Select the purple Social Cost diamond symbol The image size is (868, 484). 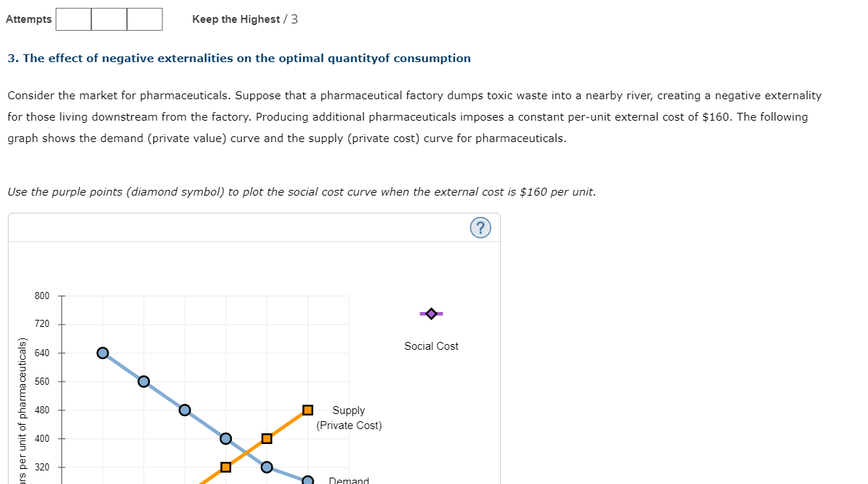click(x=431, y=313)
